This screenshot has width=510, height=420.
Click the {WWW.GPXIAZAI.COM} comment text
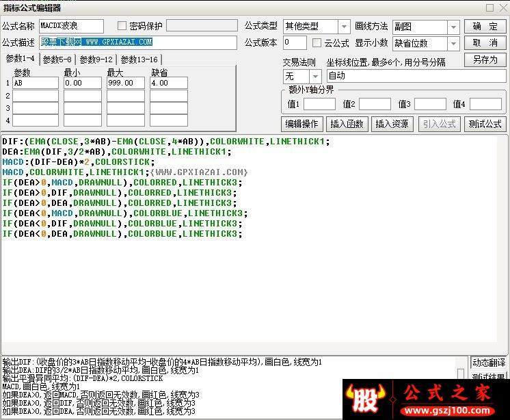click(199, 172)
